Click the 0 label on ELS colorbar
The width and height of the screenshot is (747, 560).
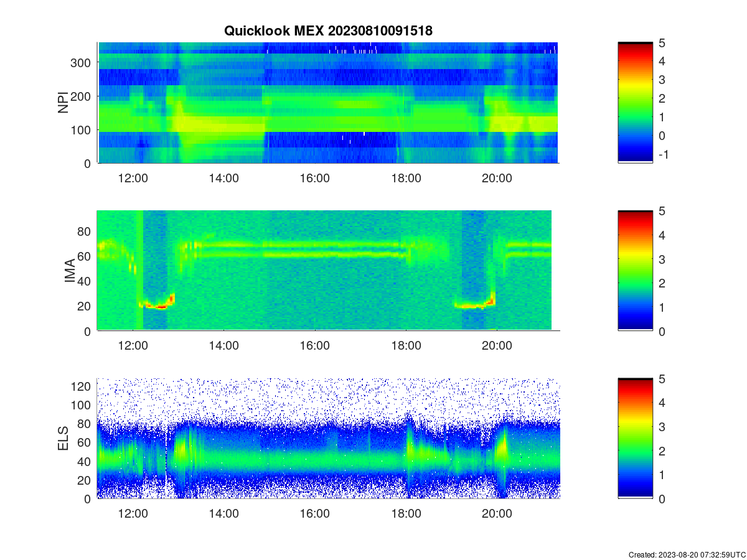click(662, 499)
